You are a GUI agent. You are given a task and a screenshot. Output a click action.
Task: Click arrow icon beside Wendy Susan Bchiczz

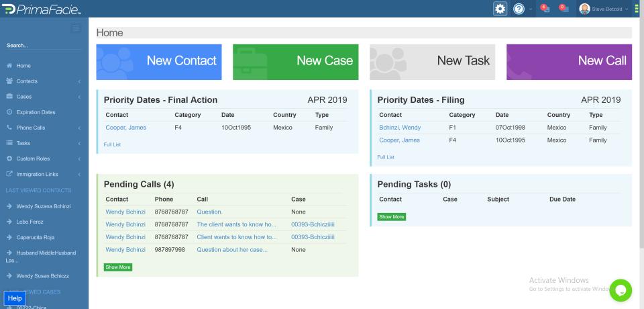[x=9, y=275]
